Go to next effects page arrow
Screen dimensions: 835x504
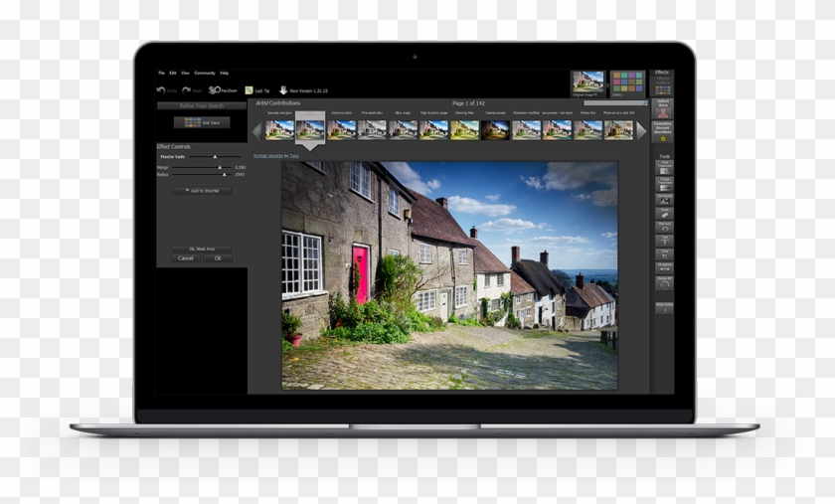[641, 130]
